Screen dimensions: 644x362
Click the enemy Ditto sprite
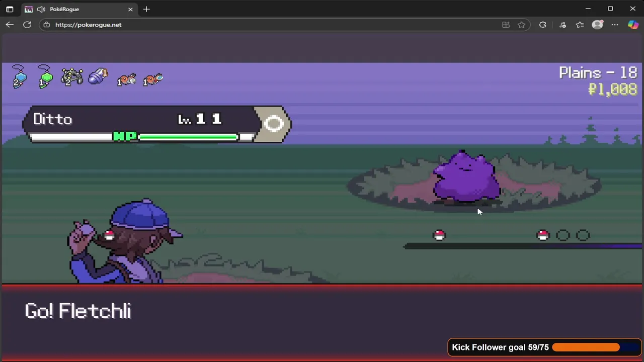click(466, 177)
